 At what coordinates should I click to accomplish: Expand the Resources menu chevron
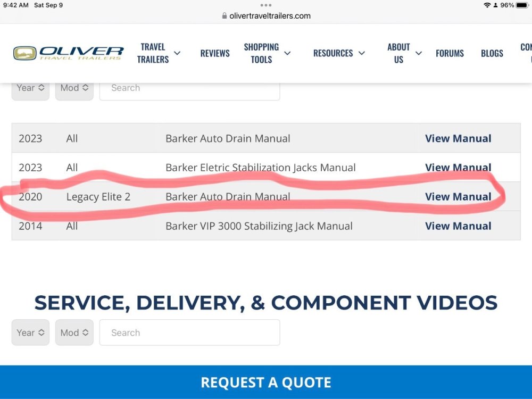tap(362, 53)
